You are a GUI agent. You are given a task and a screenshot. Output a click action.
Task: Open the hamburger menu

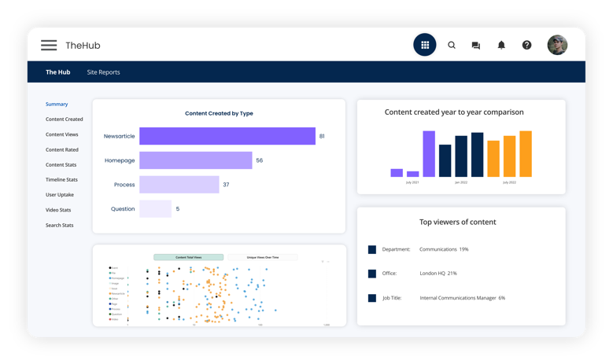click(49, 46)
